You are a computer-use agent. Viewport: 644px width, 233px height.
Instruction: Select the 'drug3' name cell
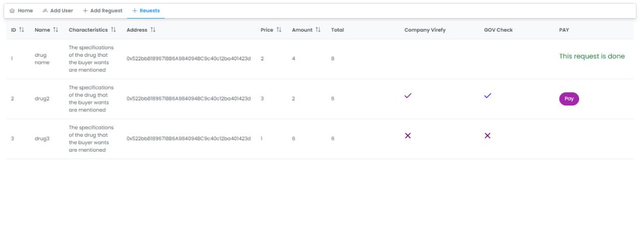(x=42, y=139)
